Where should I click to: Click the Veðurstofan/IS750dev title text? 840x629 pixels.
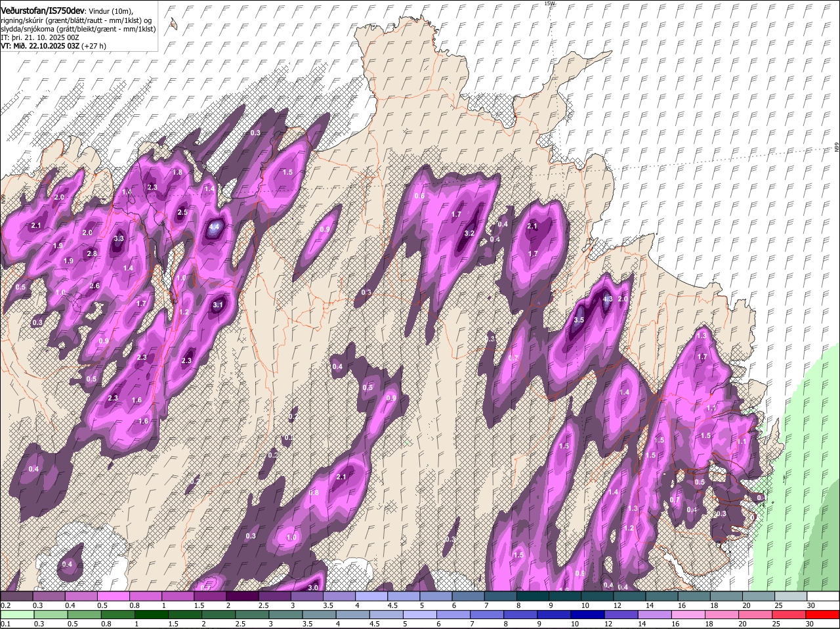pos(43,11)
